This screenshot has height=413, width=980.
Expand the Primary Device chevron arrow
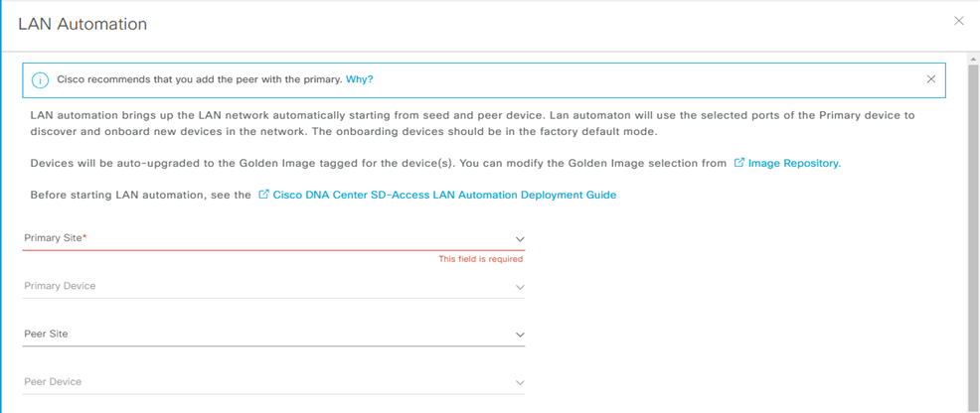point(519,287)
